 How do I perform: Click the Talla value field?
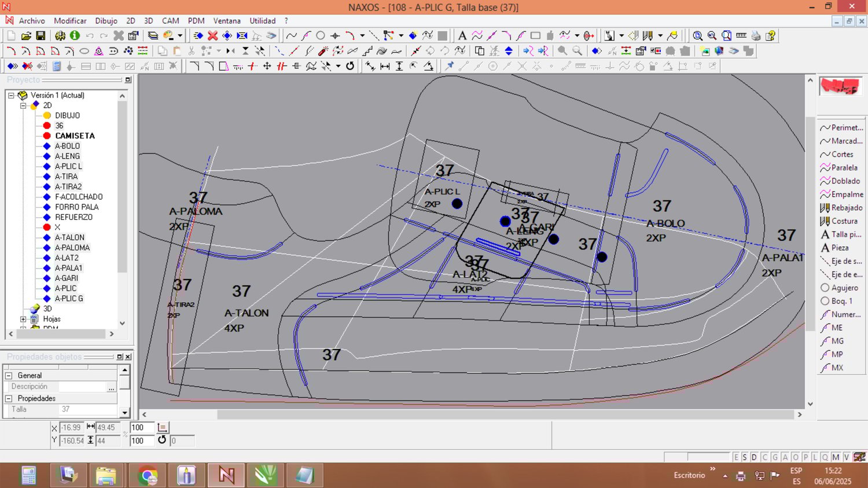coord(87,409)
